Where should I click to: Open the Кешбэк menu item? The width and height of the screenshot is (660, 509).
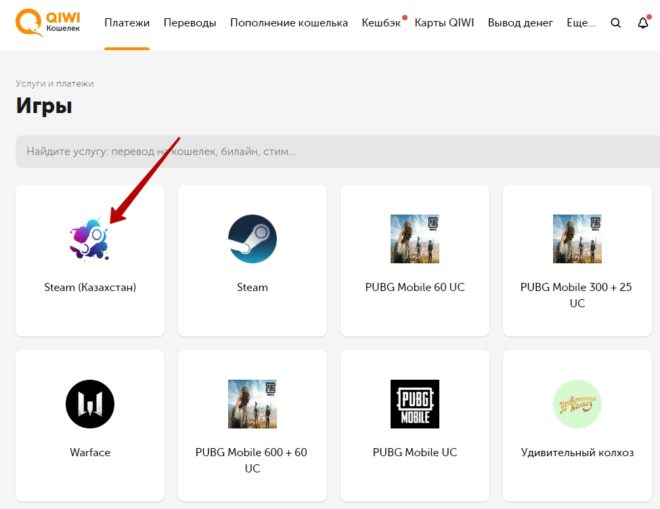(x=381, y=23)
